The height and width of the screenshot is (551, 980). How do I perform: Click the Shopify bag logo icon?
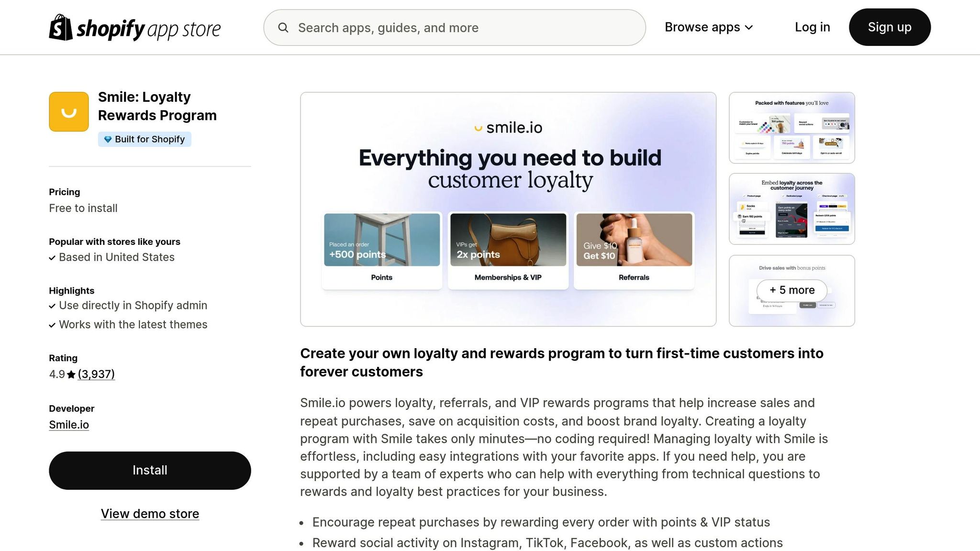(x=60, y=27)
